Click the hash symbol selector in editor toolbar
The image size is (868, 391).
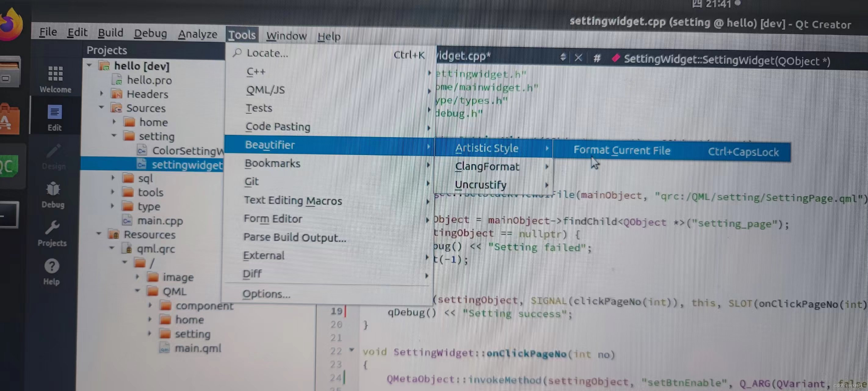597,58
